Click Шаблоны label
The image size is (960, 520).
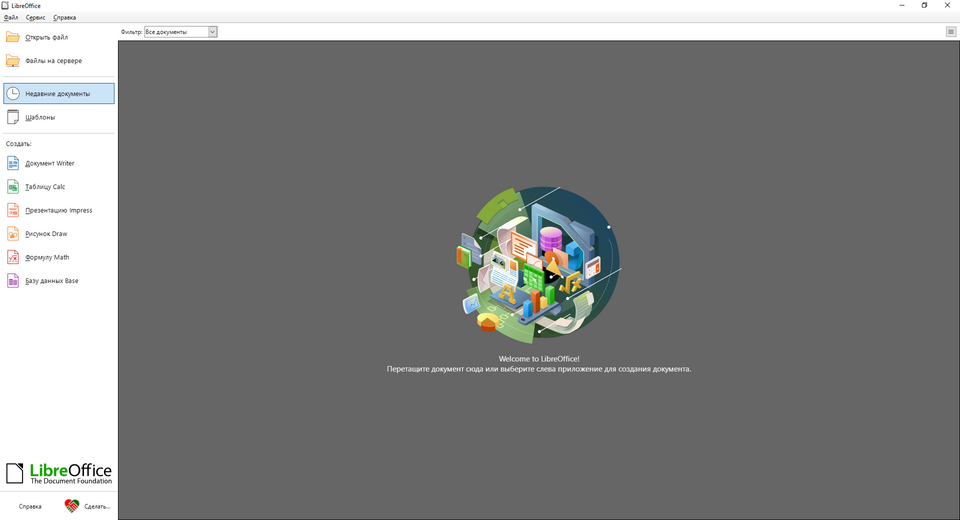tap(40, 117)
